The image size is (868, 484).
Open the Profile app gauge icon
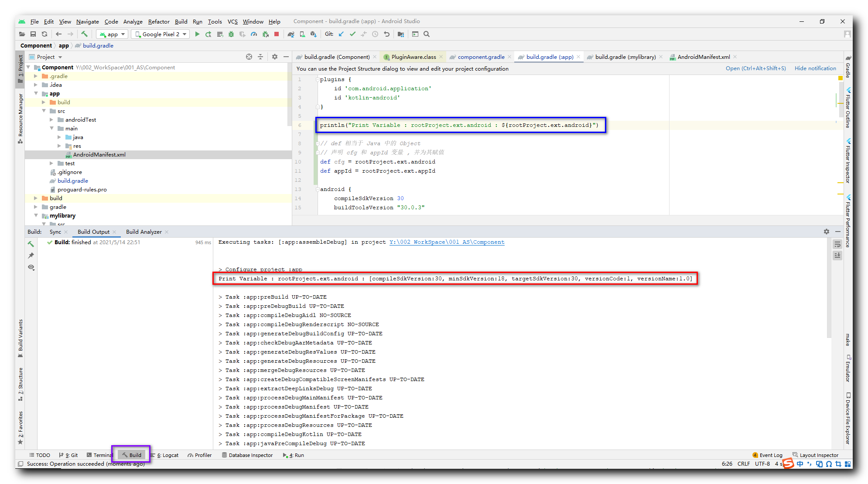[254, 34]
